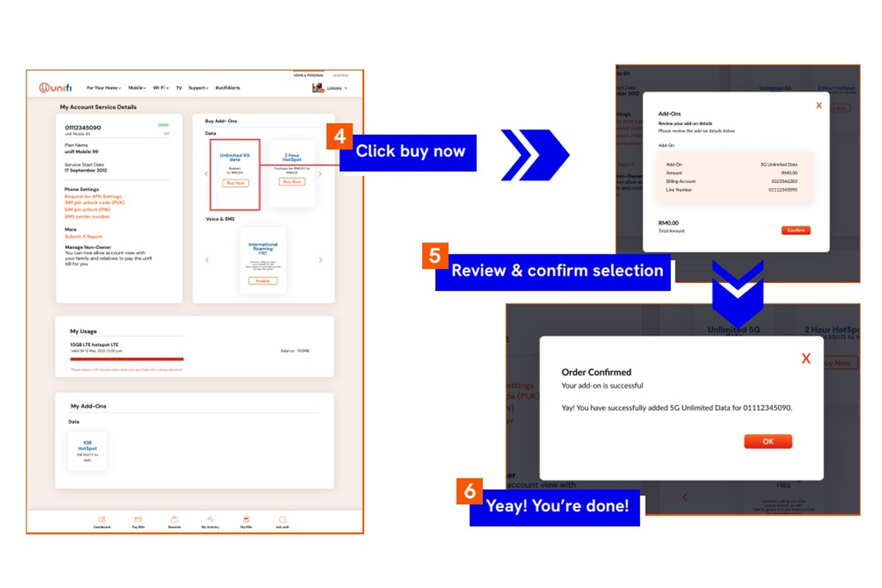Viewport: 882px width, 588px height.
Task: Click the unifi logo on the account page
Action: 56,88
